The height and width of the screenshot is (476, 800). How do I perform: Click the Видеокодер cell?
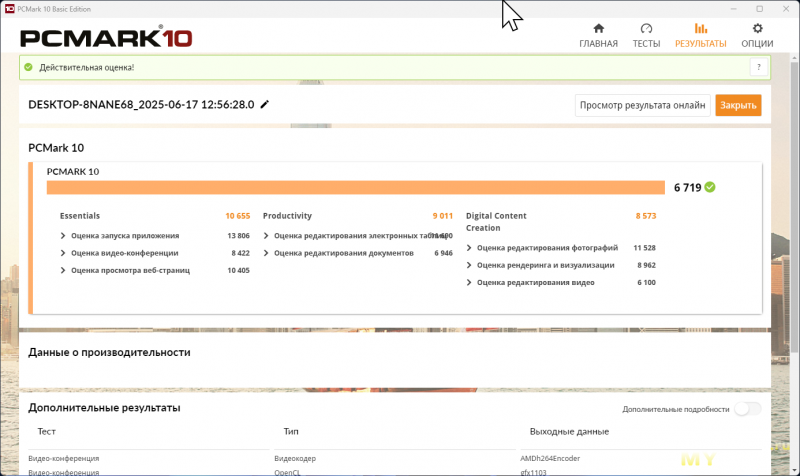[x=295, y=459]
